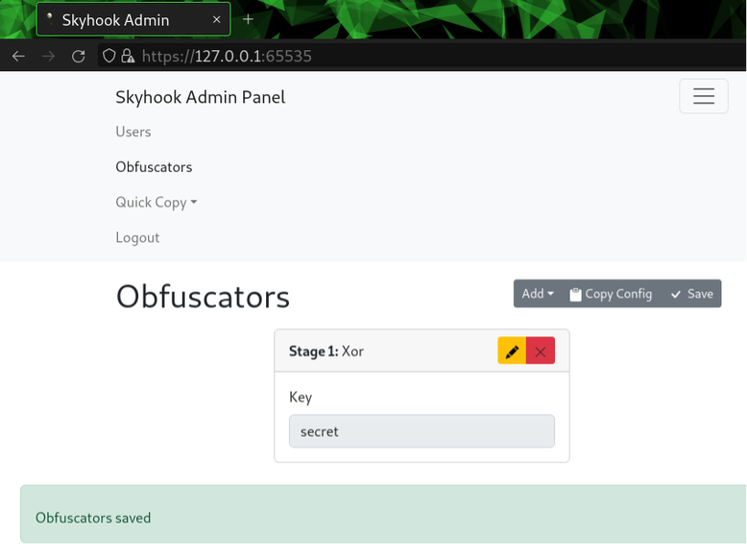The image size is (747, 560).
Task: Click the browser forward arrow
Action: [x=48, y=56]
